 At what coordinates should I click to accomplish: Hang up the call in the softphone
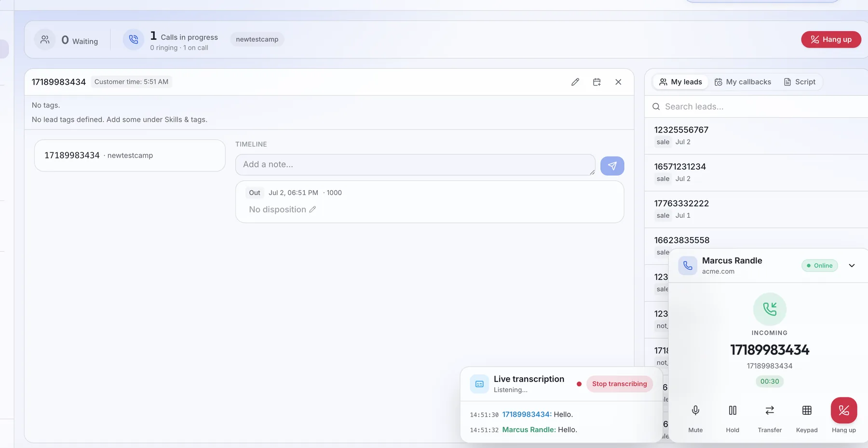(x=844, y=410)
